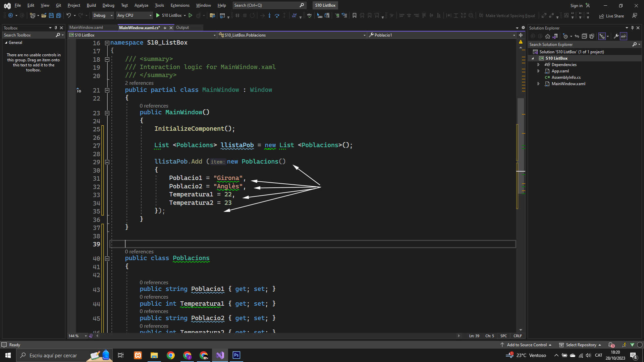Image resolution: width=644 pixels, height=362 pixels.
Task: Click Add to Source Control in status bar
Action: (527, 345)
